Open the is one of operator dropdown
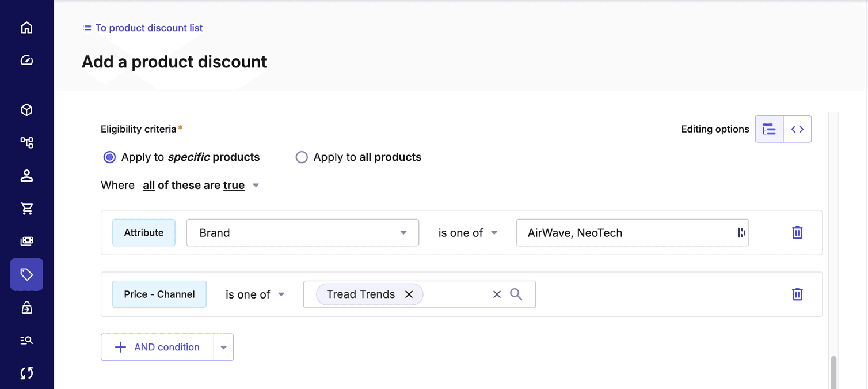Viewport: 868px width, 389px height. click(x=467, y=232)
